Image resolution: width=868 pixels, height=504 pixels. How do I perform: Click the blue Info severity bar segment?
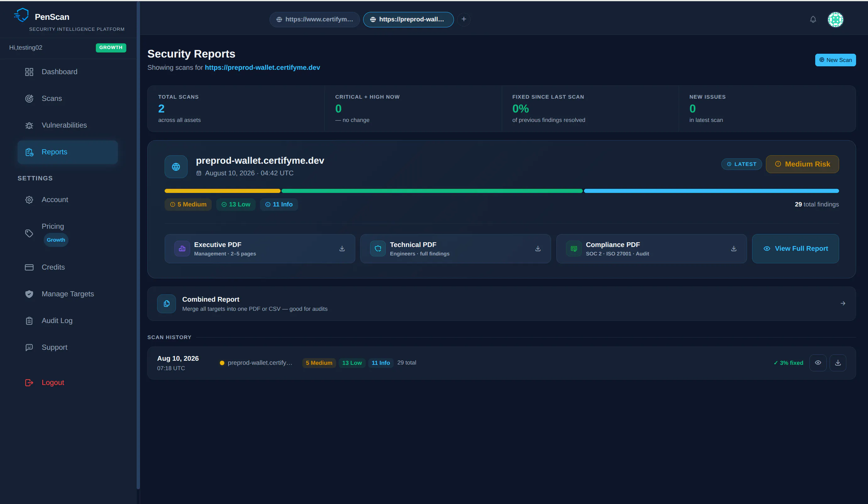(711, 191)
